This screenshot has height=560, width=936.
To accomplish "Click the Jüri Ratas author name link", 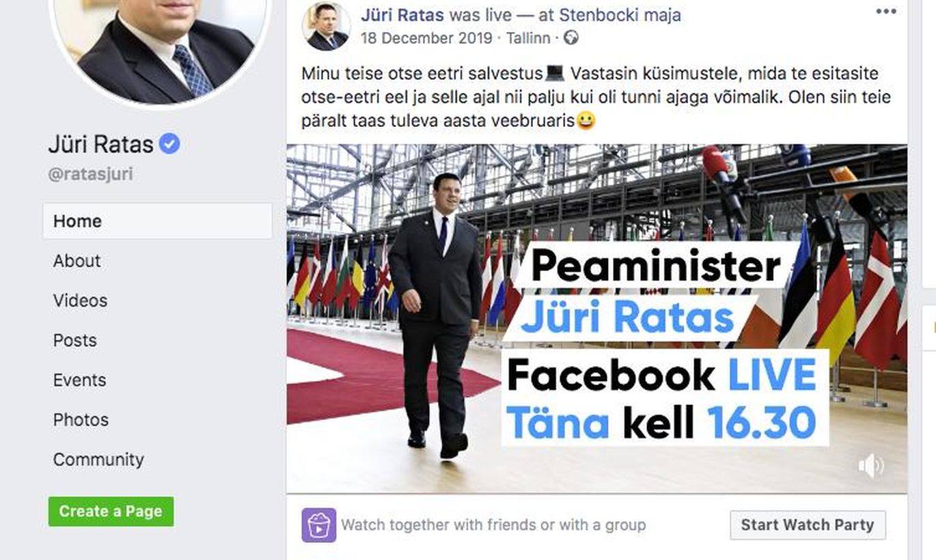I will coord(402,14).
